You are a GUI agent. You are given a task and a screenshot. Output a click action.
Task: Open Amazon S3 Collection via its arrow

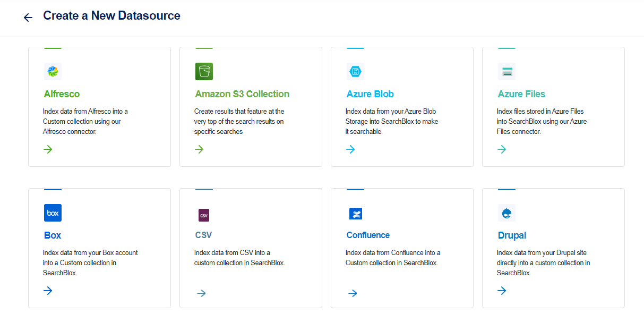[x=199, y=149]
